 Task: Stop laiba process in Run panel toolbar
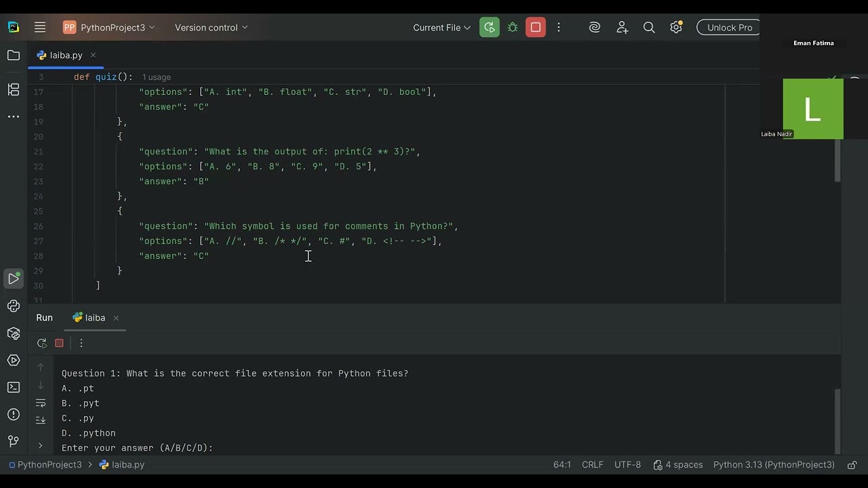click(60, 343)
